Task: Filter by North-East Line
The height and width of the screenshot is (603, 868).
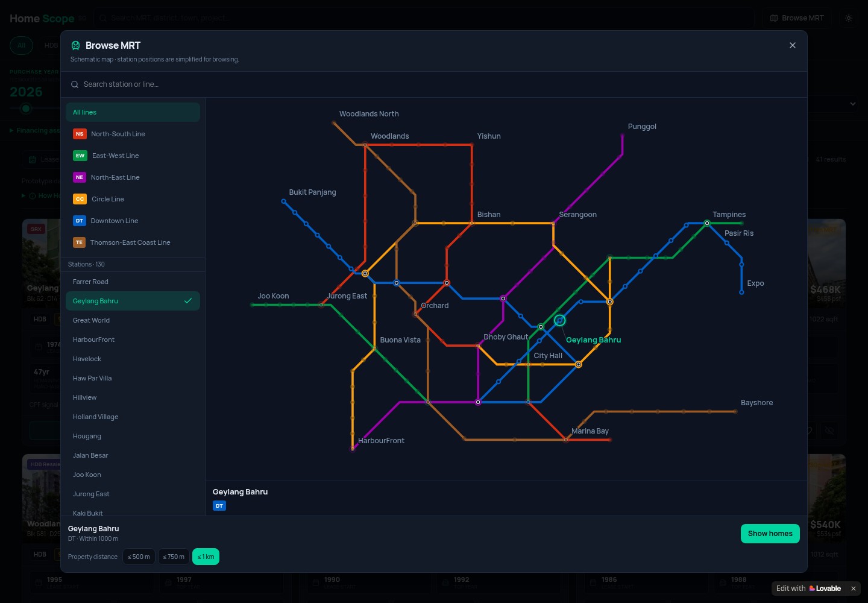Action: 133,177
